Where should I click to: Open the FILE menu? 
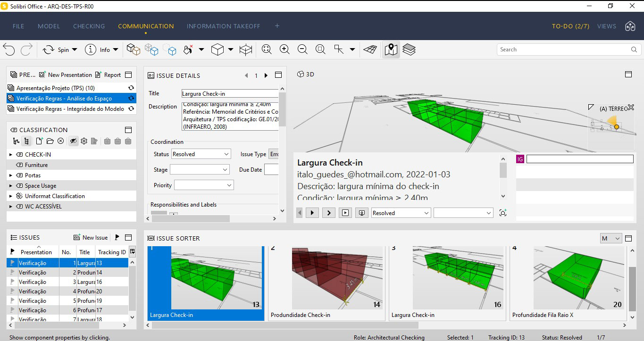[x=18, y=26]
